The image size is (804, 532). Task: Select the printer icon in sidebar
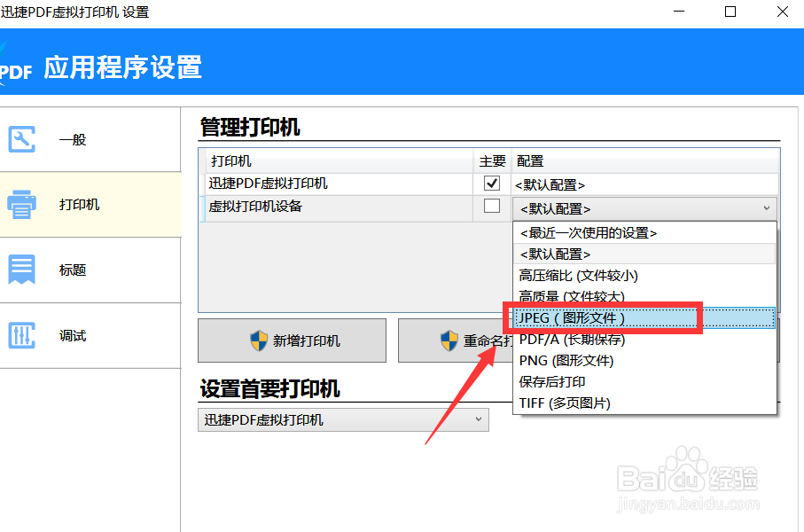coord(21,204)
